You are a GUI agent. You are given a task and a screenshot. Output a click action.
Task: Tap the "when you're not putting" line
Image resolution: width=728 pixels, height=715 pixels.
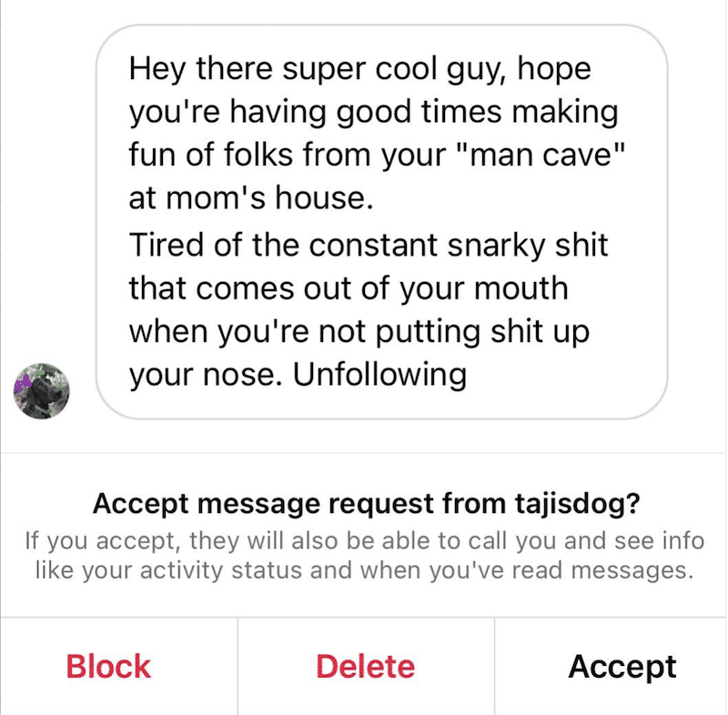point(359,332)
